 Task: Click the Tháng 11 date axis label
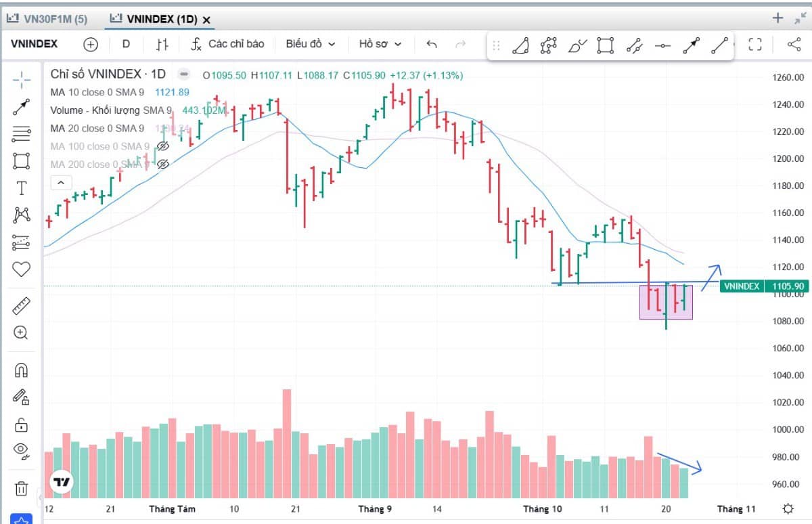[x=736, y=509]
